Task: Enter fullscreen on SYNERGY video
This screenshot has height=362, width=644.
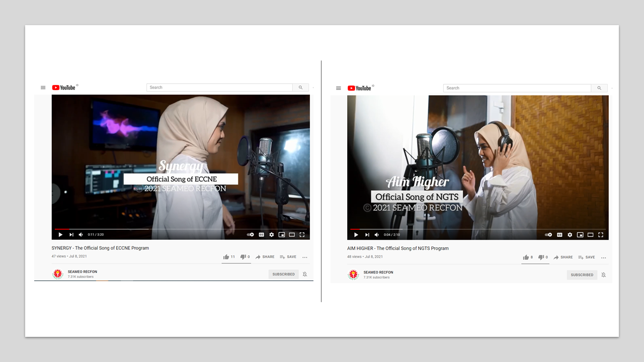Action: pyautogui.click(x=302, y=234)
